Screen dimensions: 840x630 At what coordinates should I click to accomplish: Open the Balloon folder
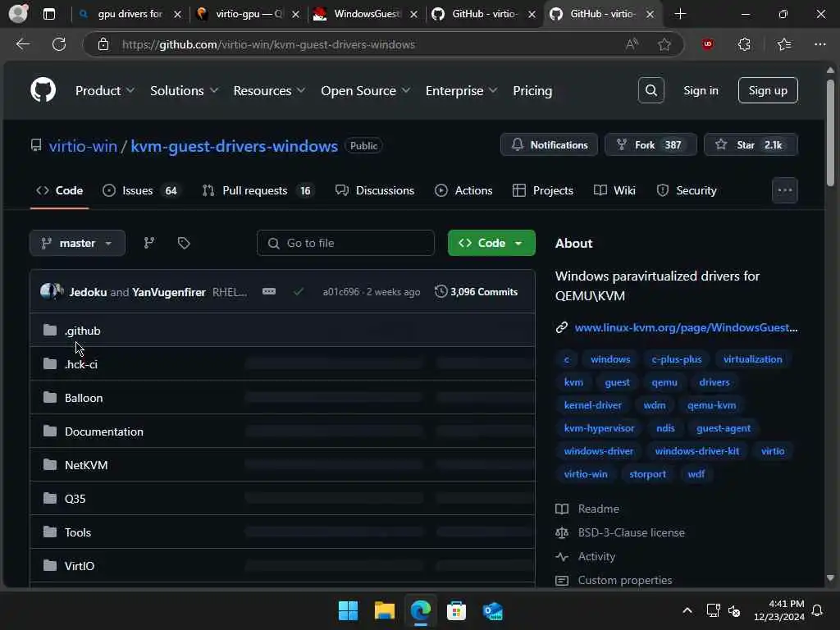[84, 398]
